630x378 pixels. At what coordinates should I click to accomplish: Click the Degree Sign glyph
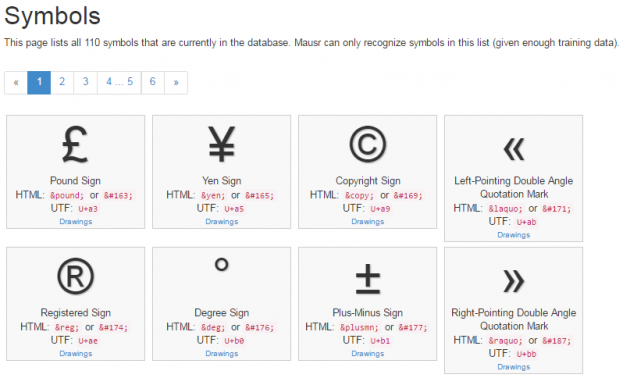point(221,264)
